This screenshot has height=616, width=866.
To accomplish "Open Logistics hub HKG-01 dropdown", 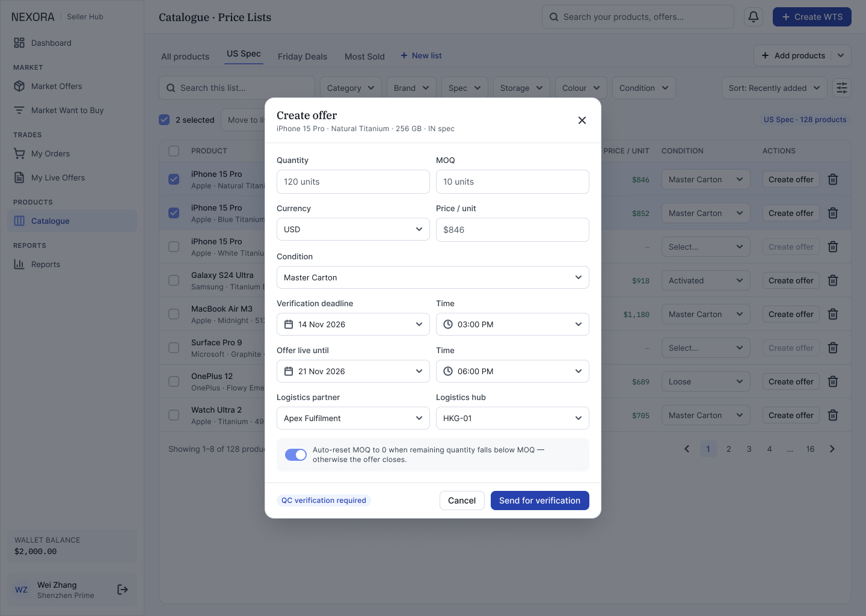I will point(512,418).
